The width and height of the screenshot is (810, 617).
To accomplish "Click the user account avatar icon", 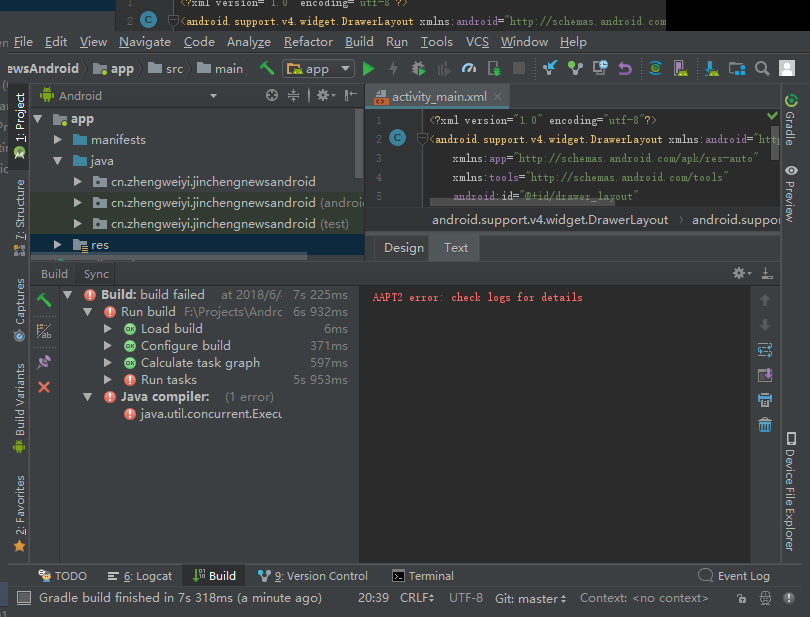I will pyautogui.click(x=787, y=68).
